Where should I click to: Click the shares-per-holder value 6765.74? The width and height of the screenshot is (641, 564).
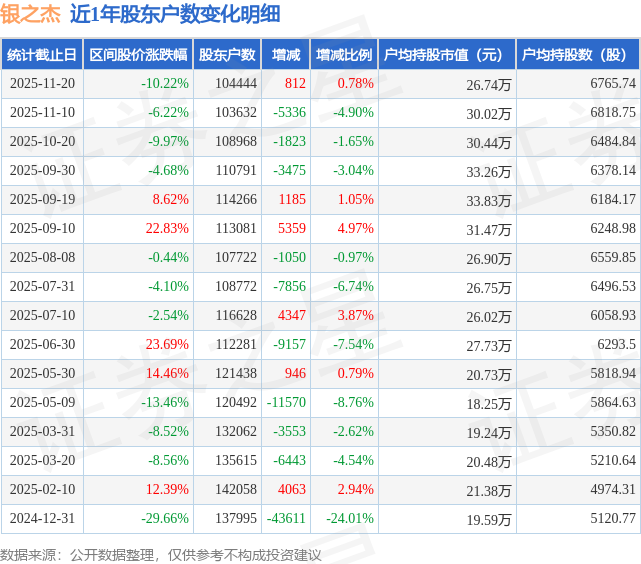click(613, 83)
